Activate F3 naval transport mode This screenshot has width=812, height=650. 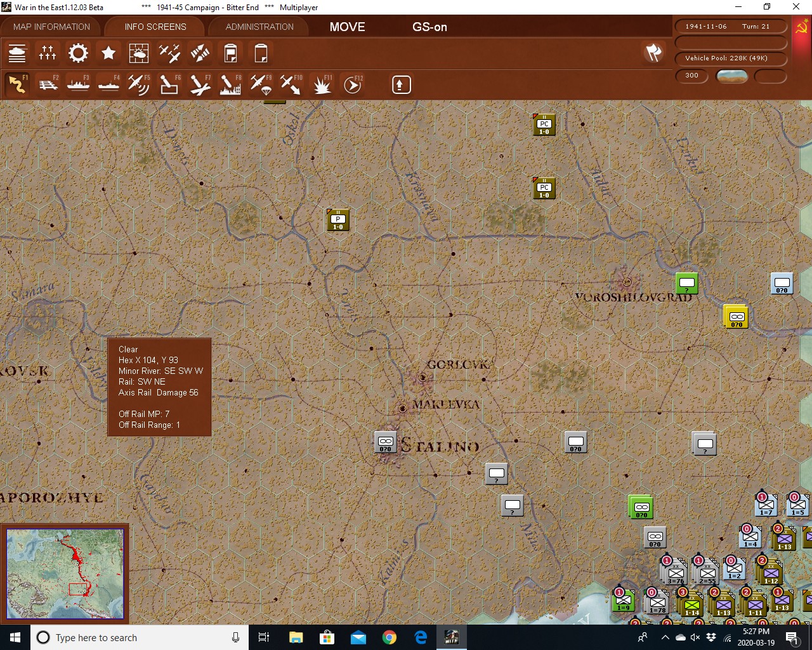click(x=78, y=84)
